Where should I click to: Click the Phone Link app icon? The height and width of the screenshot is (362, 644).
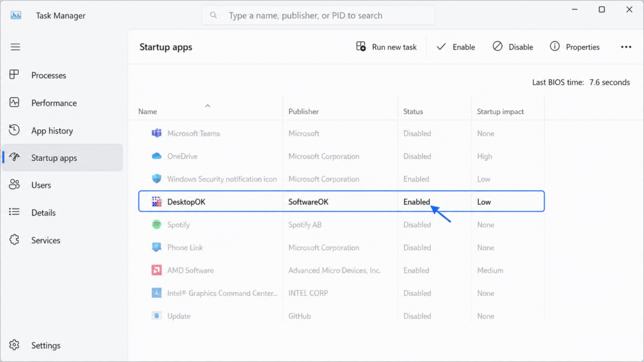[x=157, y=247]
